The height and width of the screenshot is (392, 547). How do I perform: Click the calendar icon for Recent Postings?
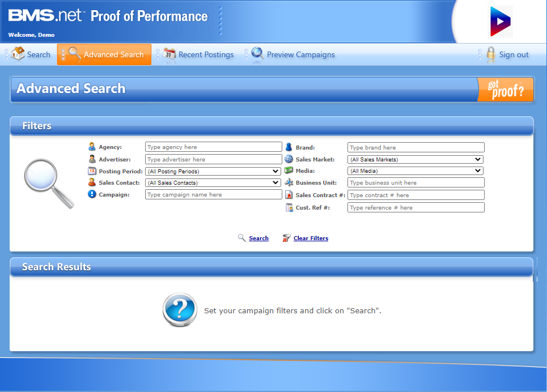(x=169, y=54)
